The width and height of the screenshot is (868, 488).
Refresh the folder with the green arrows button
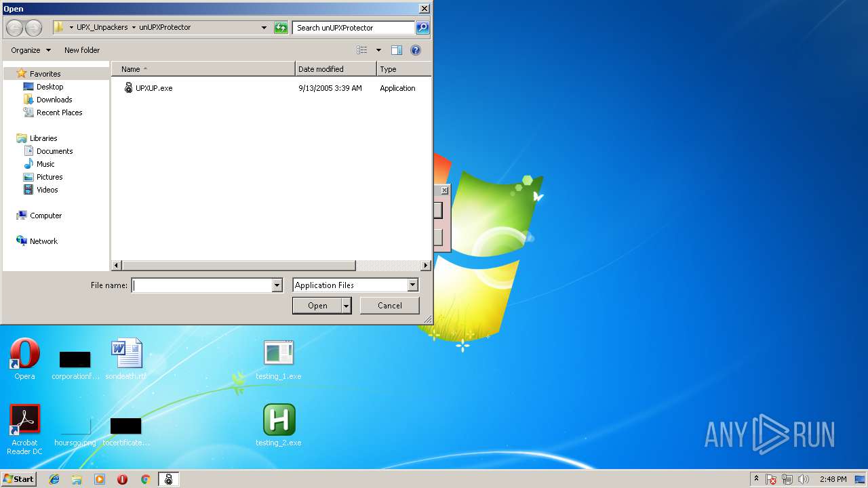[281, 28]
